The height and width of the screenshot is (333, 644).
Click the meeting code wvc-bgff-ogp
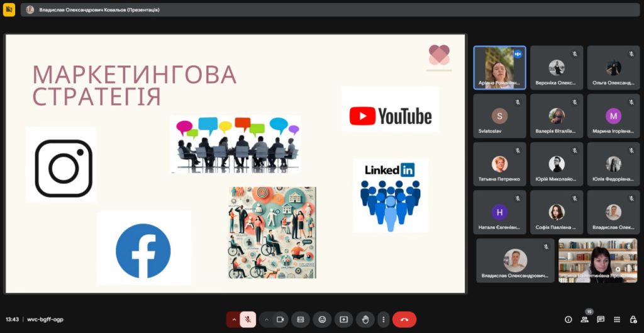[x=45, y=319]
